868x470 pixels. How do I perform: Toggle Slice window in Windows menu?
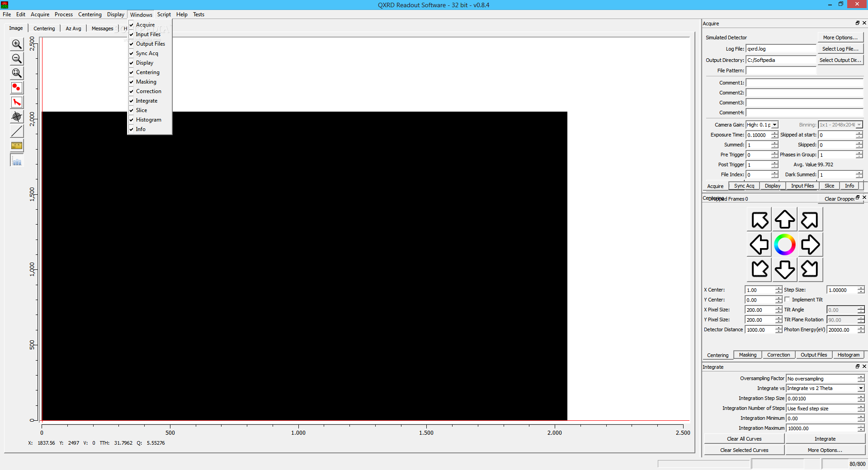tap(150, 110)
